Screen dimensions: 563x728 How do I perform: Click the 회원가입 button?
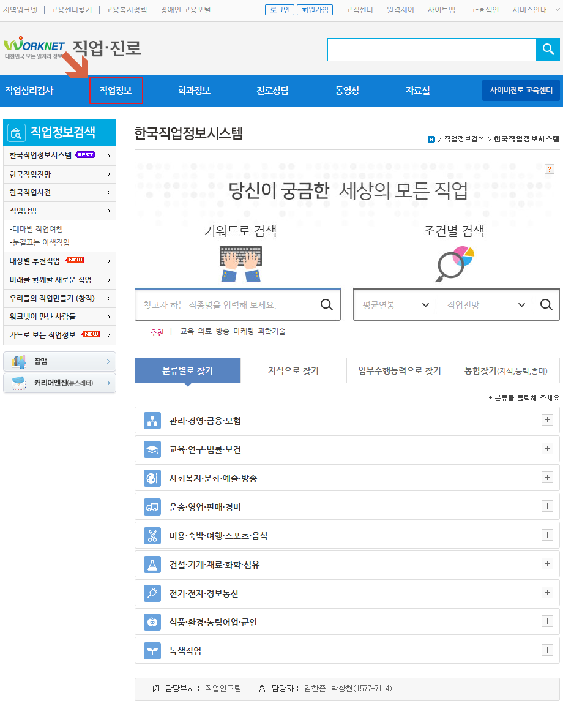(315, 10)
